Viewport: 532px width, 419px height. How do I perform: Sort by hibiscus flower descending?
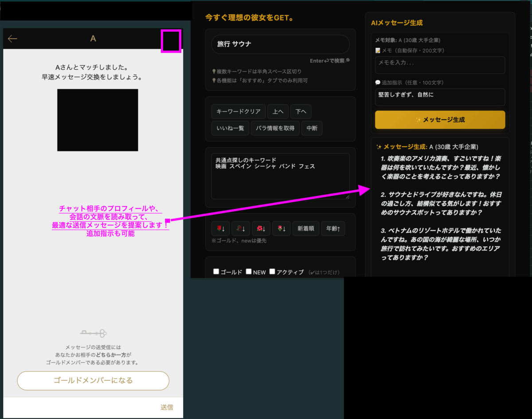(x=261, y=229)
